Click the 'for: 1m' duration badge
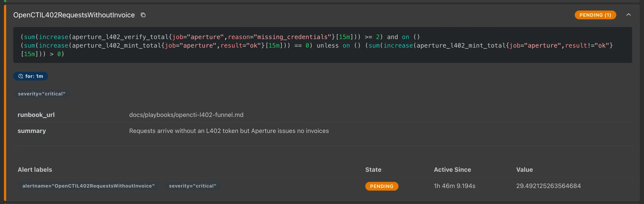Image resolution: width=644 pixels, height=204 pixels. point(31,76)
